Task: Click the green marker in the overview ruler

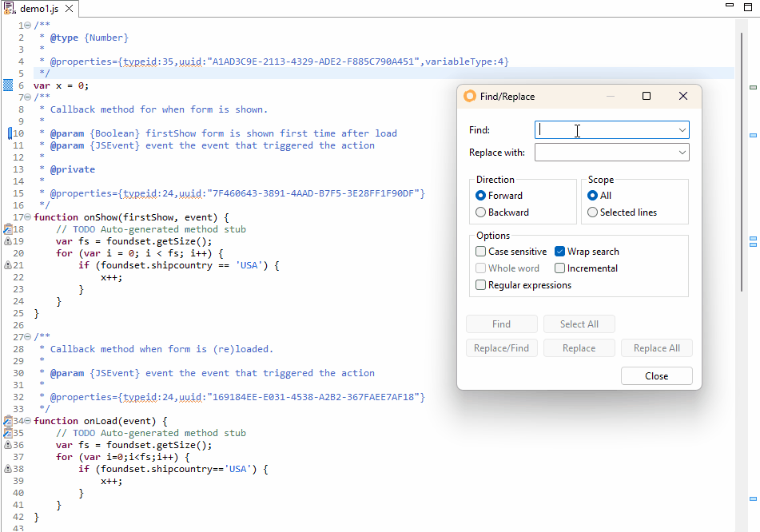Action: pos(753,87)
